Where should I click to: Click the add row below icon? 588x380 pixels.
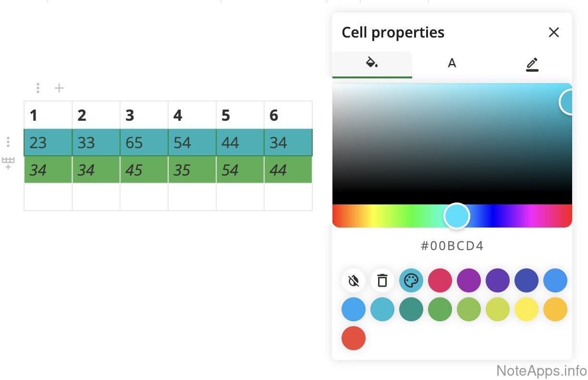coord(8,163)
